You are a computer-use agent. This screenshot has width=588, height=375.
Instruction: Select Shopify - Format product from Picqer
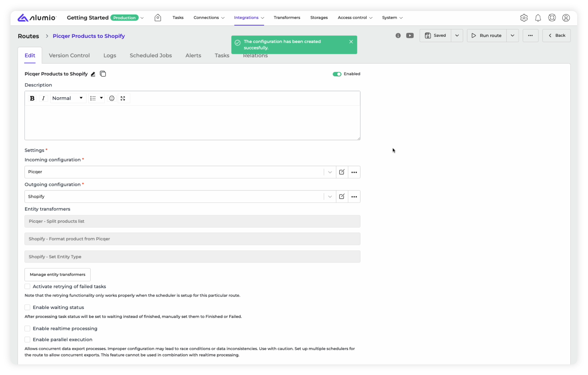192,239
